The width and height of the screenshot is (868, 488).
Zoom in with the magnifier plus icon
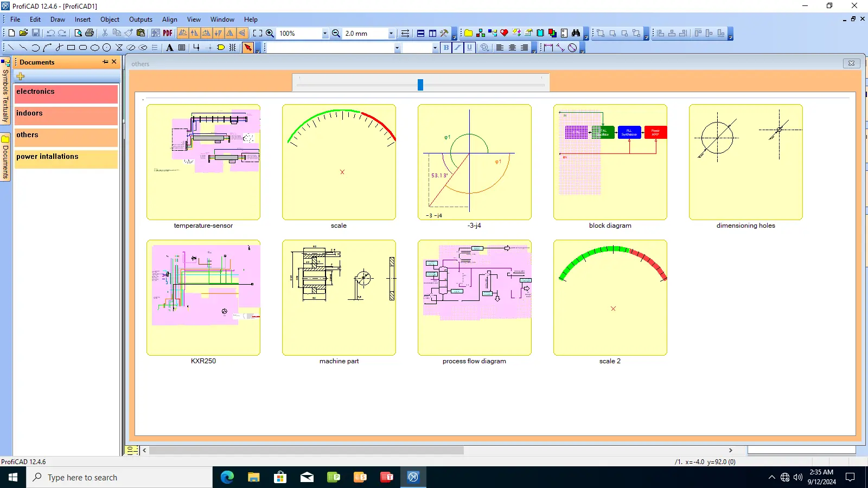pyautogui.click(x=270, y=33)
